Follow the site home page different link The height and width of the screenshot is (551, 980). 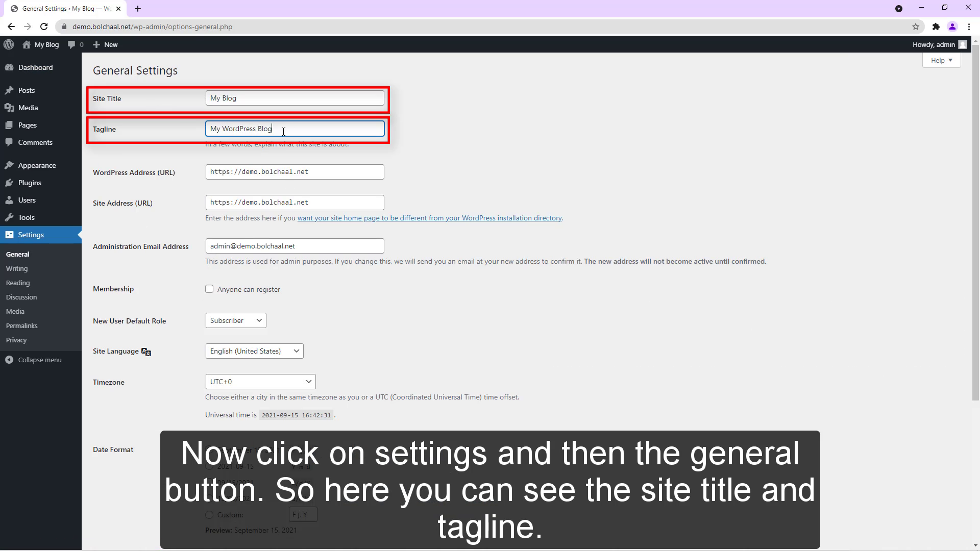click(429, 218)
